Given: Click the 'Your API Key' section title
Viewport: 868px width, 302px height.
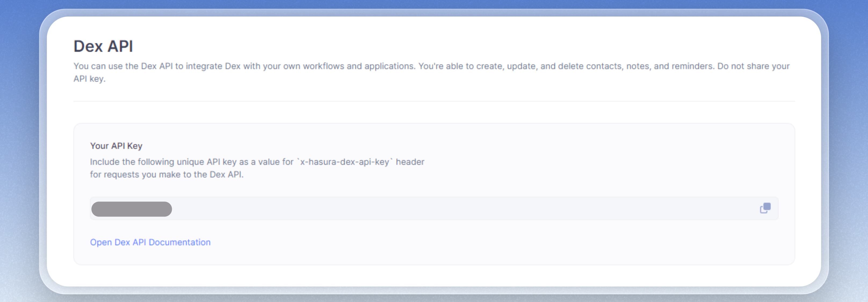Looking at the screenshot, I should [116, 146].
